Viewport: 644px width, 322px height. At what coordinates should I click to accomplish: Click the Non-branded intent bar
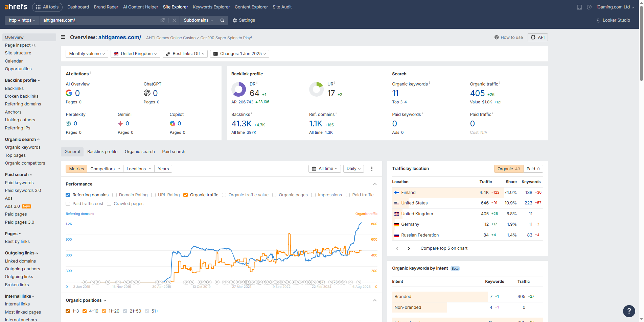(419, 307)
